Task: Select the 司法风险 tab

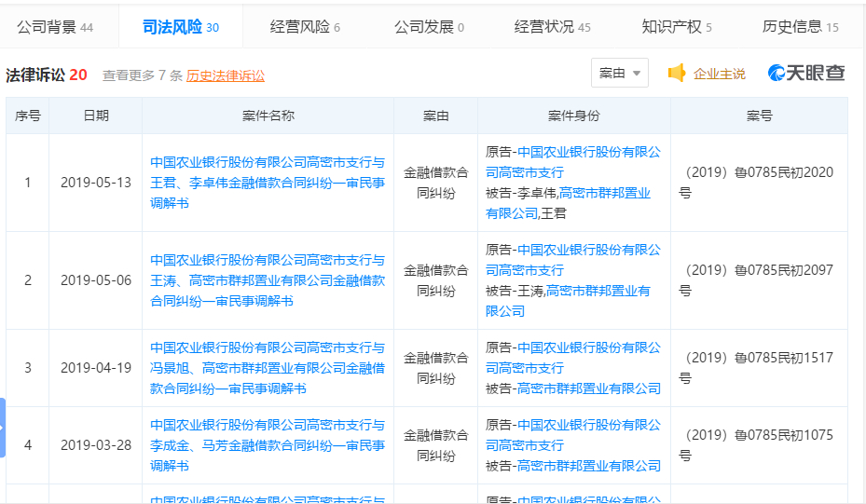Action: (x=181, y=26)
